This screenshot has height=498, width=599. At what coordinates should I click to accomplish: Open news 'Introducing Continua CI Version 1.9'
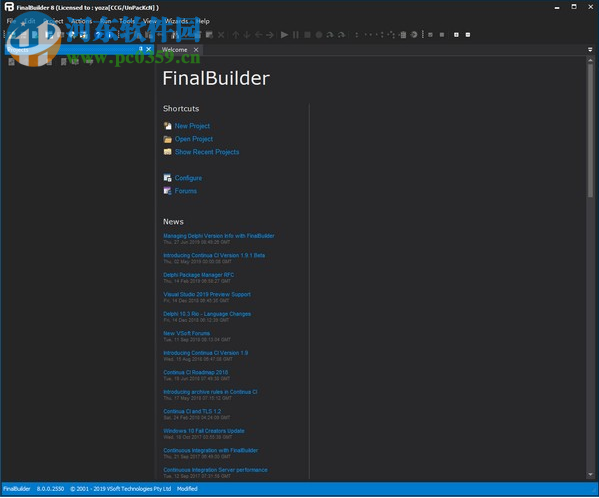coord(206,352)
